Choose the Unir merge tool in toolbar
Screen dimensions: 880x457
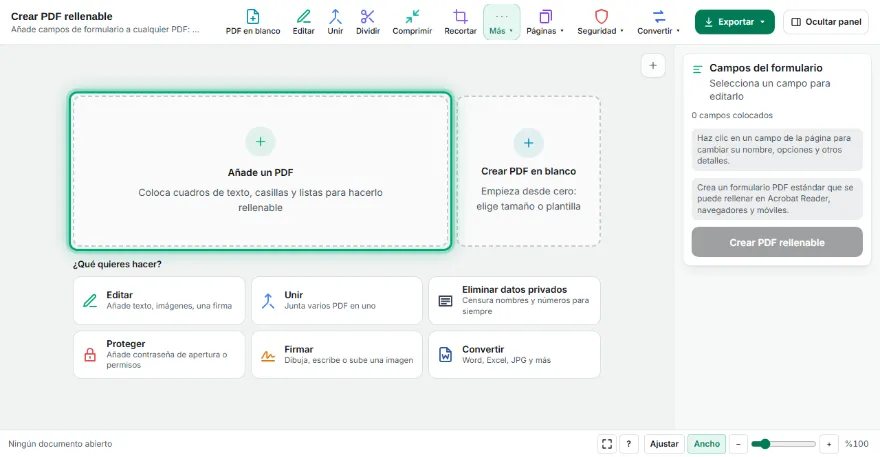click(335, 22)
